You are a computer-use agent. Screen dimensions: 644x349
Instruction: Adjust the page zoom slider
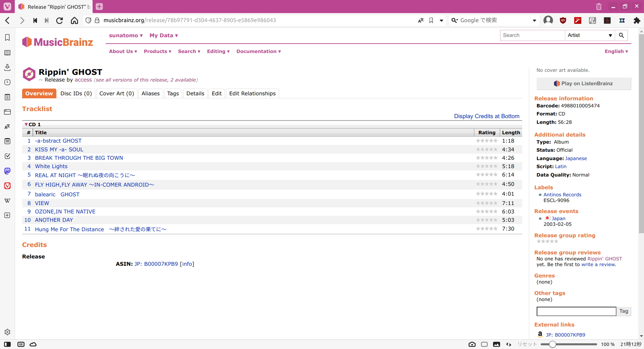(x=569, y=344)
